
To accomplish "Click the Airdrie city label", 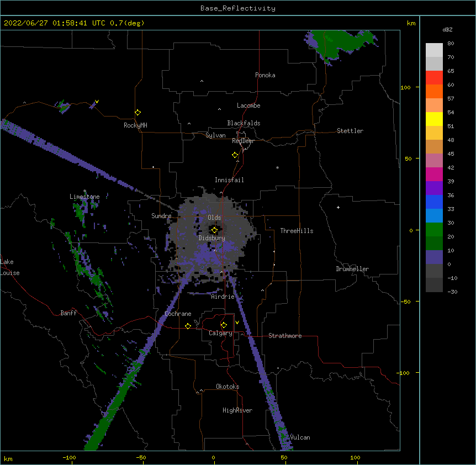I will 223,297.
